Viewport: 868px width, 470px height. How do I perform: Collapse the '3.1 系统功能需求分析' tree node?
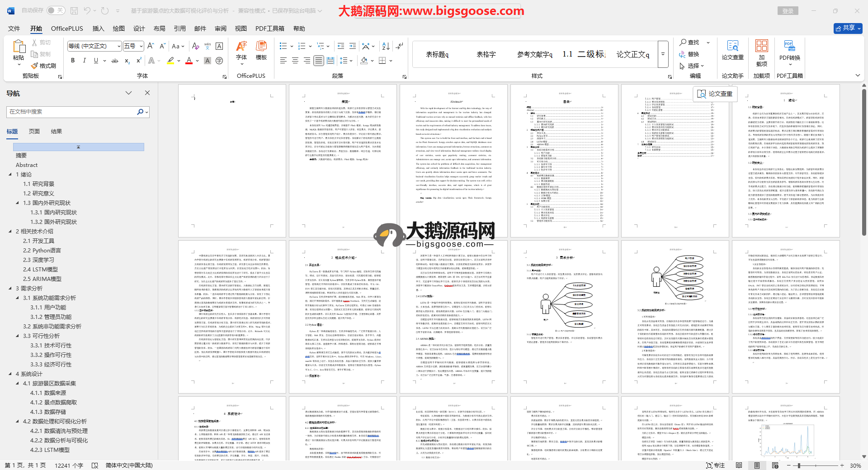(18, 298)
